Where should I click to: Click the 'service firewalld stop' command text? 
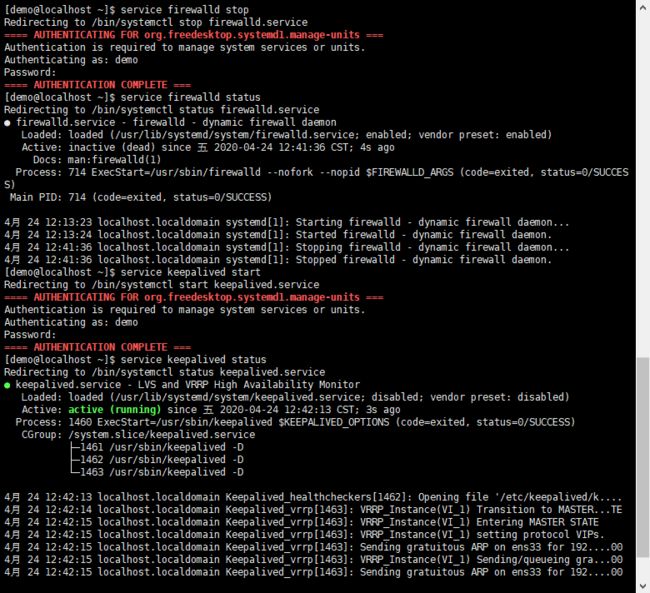pyautogui.click(x=185, y=10)
